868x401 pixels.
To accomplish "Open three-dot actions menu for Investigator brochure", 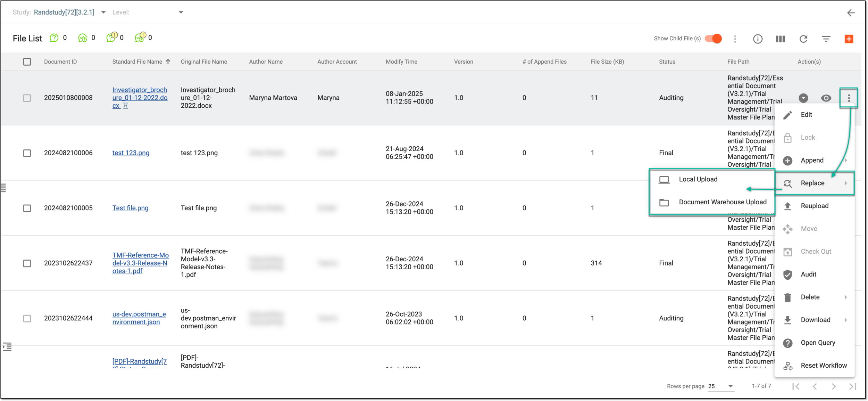I will 849,98.
